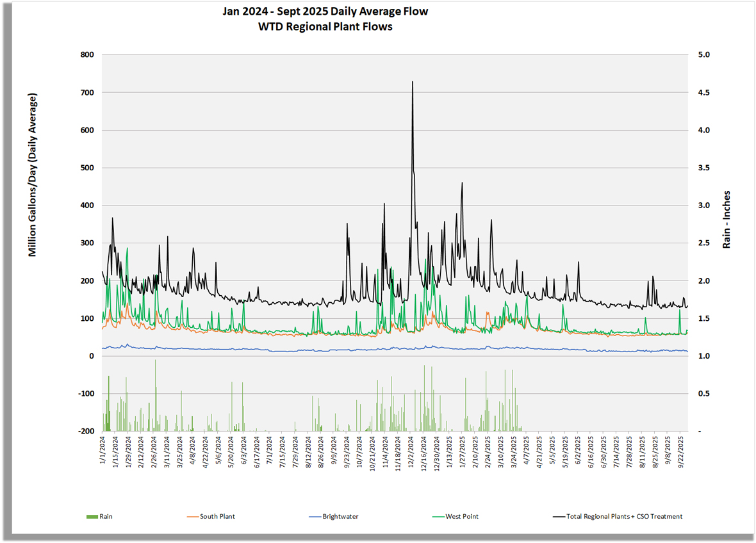The image size is (756, 543).
Task: Click the chart title text
Action: pos(325,12)
